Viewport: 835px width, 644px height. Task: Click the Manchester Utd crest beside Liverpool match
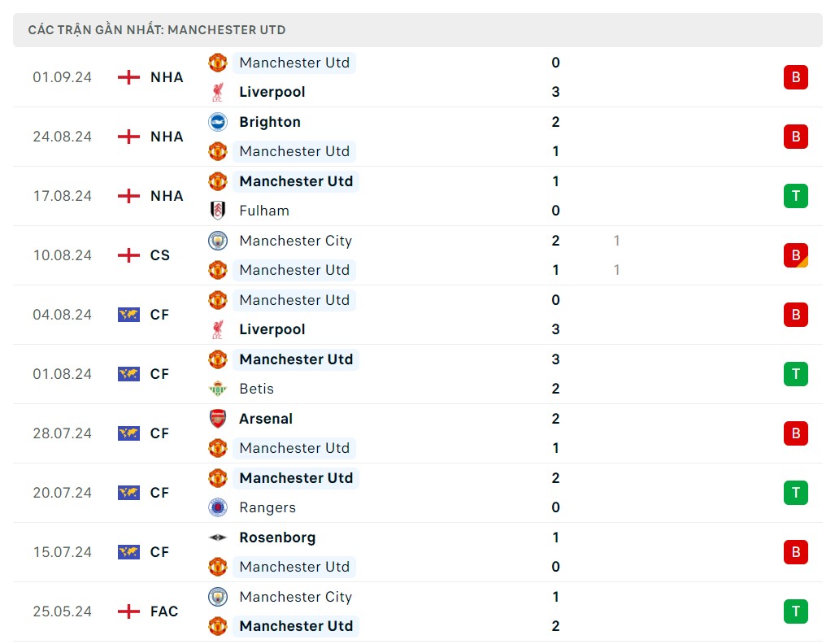(217, 63)
